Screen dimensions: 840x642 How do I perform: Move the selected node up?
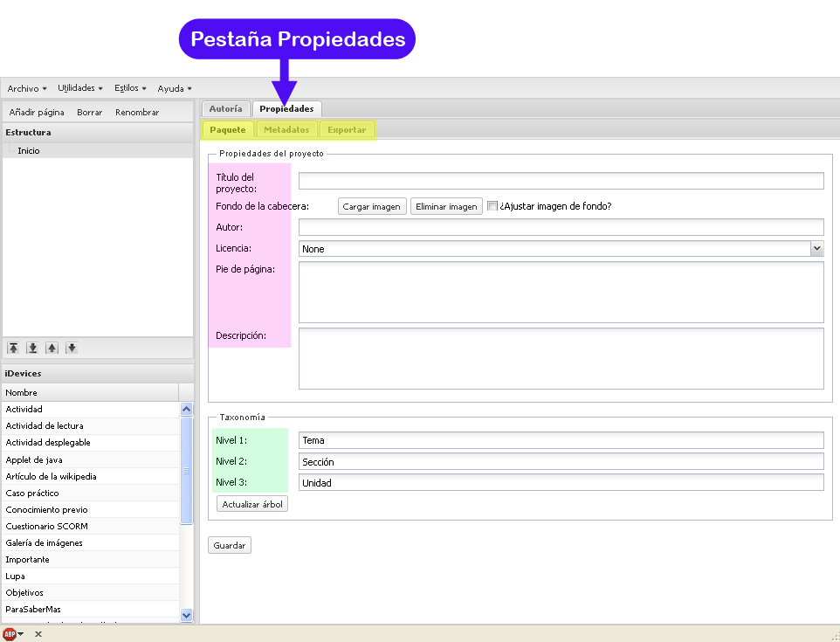[52, 348]
